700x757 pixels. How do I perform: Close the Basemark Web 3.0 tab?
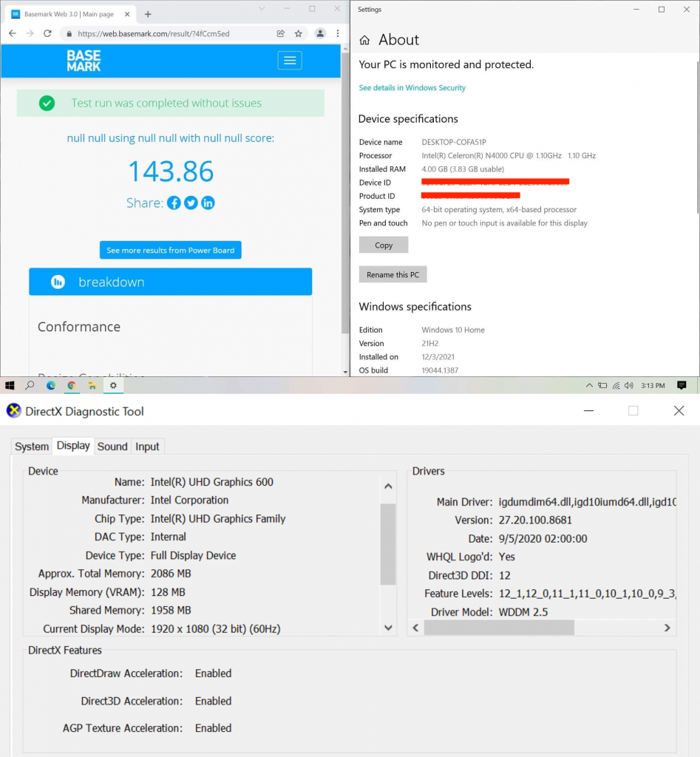point(127,15)
